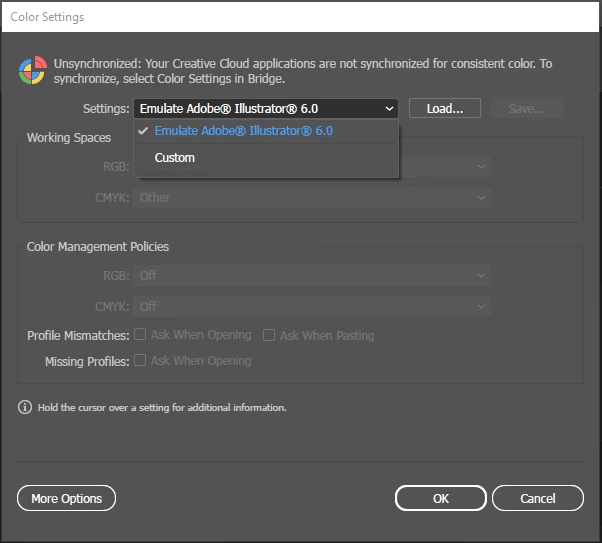The width and height of the screenshot is (602, 543).
Task: Open the Working Spaces CMYK dropdown
Action: pyautogui.click(x=312, y=198)
